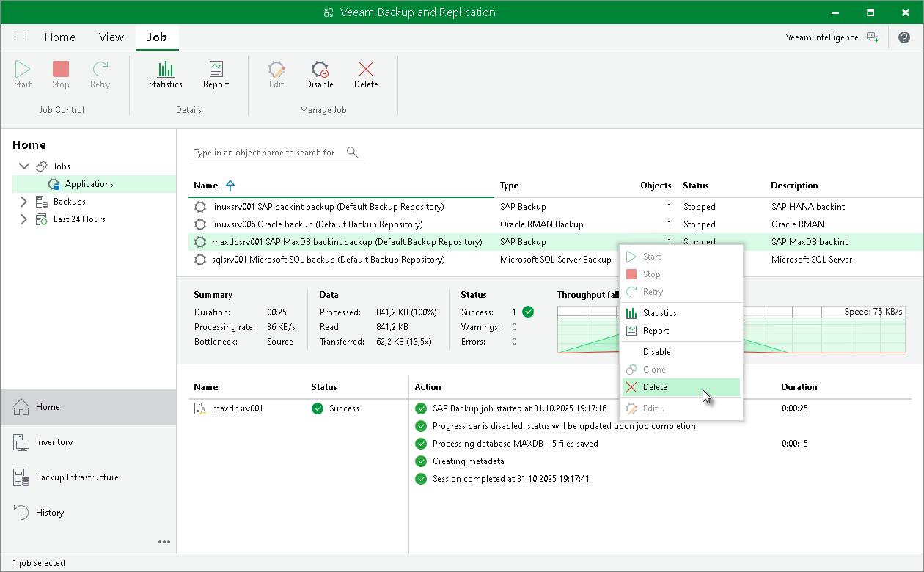Open the Backup Infrastructure view
This screenshot has height=572, width=924.
click(x=77, y=477)
